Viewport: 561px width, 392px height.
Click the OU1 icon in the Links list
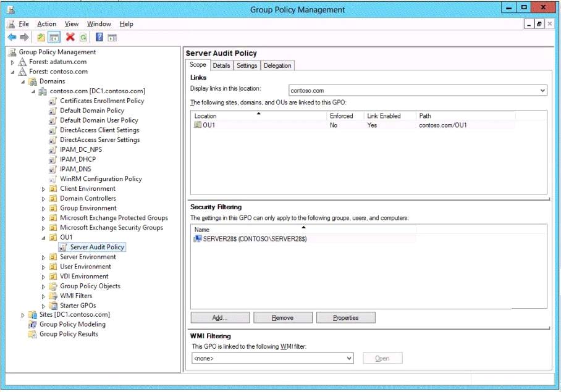pyautogui.click(x=198, y=125)
